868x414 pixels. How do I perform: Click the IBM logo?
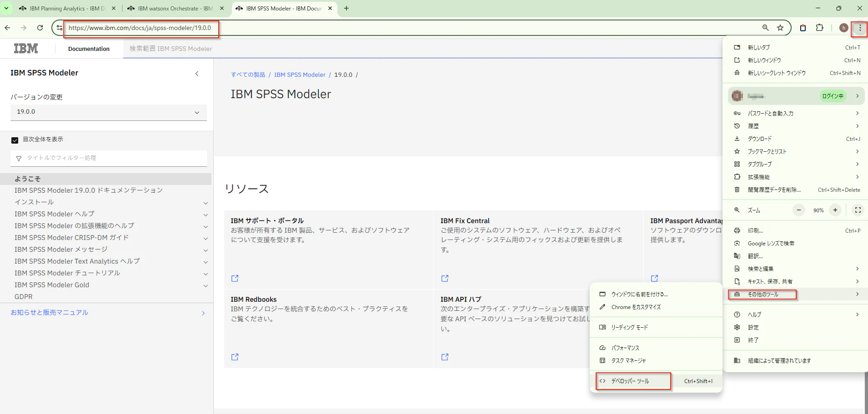click(26, 49)
